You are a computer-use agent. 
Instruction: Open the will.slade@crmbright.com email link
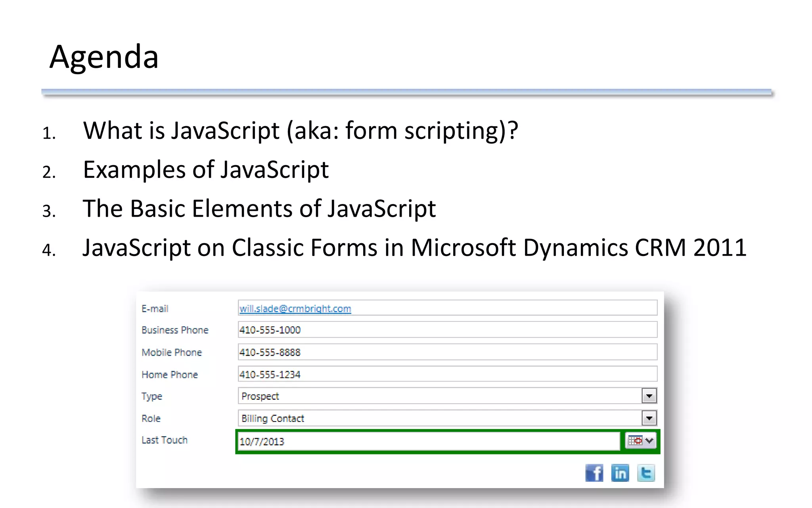[x=295, y=309]
